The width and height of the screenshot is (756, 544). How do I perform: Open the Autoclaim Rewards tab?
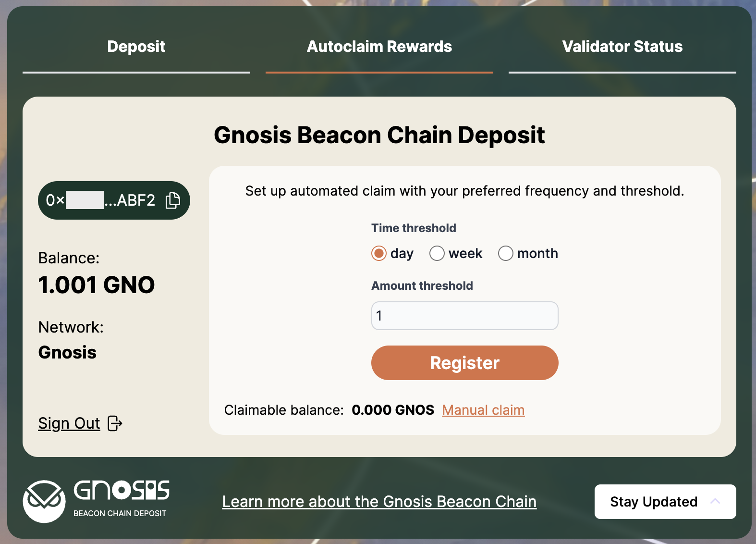(x=379, y=47)
